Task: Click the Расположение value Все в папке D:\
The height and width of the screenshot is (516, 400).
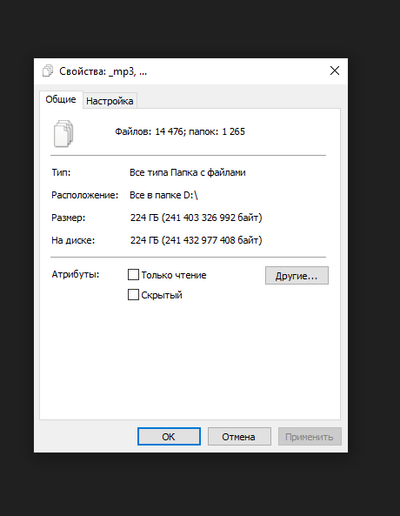Action: click(164, 195)
